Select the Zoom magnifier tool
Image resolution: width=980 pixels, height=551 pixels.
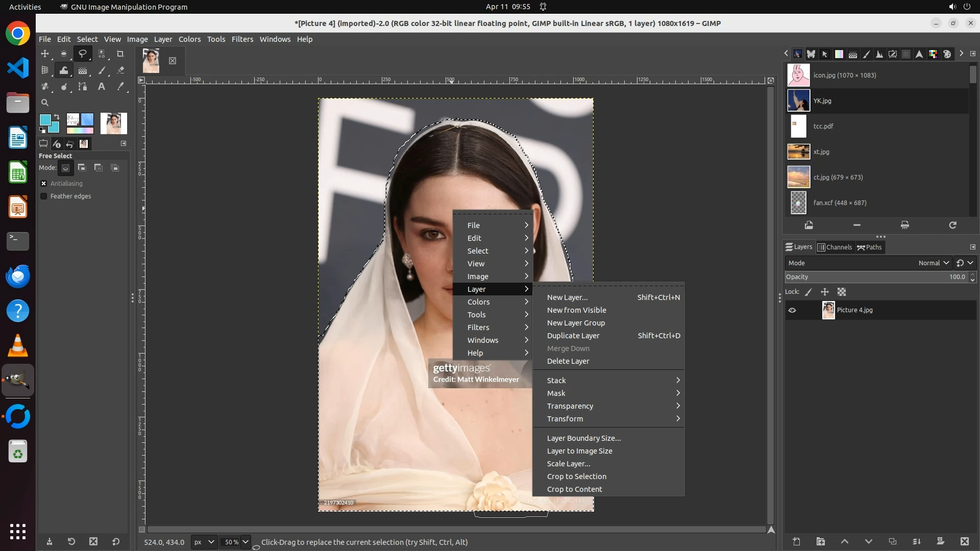[45, 103]
